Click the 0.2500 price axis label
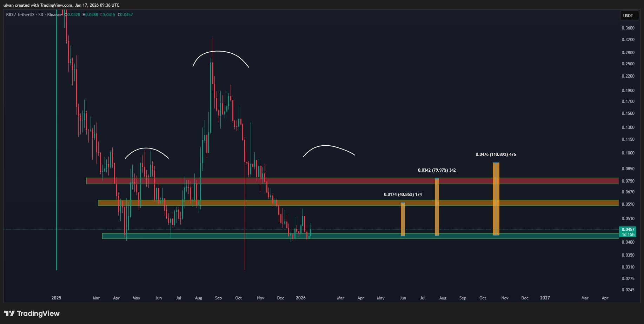 coord(628,64)
